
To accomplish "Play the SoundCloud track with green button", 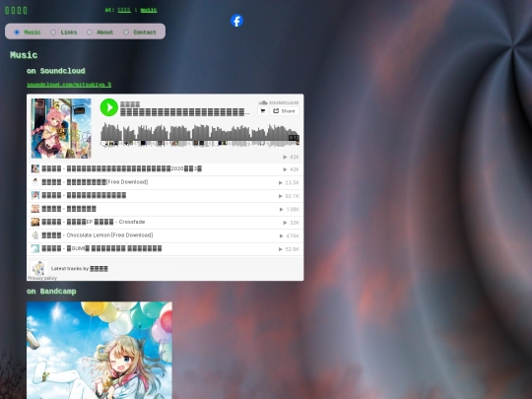I will coord(109,107).
